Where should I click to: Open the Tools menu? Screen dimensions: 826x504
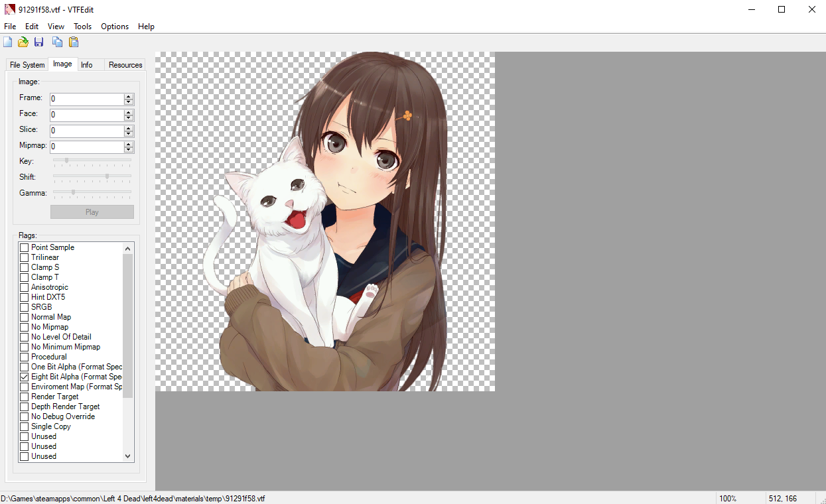tap(83, 27)
